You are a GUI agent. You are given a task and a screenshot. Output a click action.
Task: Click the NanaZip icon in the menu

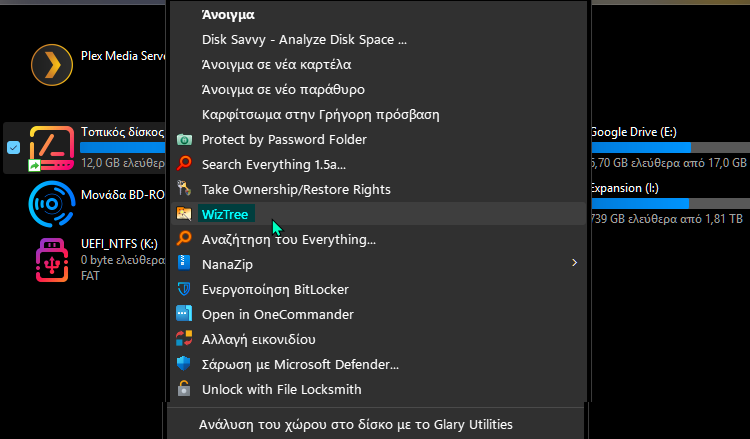[x=183, y=264]
